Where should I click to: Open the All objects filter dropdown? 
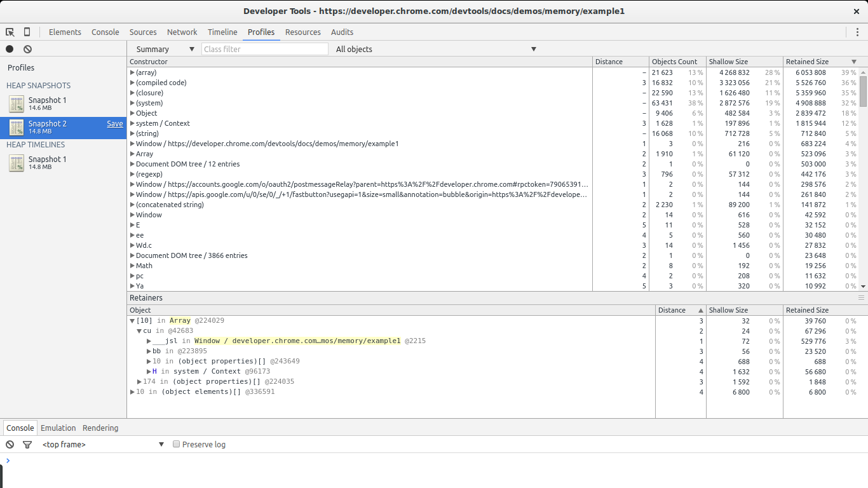436,49
